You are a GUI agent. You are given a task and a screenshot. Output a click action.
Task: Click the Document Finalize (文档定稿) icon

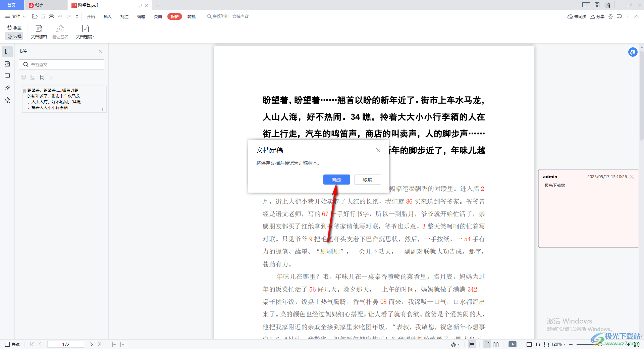pos(85,29)
